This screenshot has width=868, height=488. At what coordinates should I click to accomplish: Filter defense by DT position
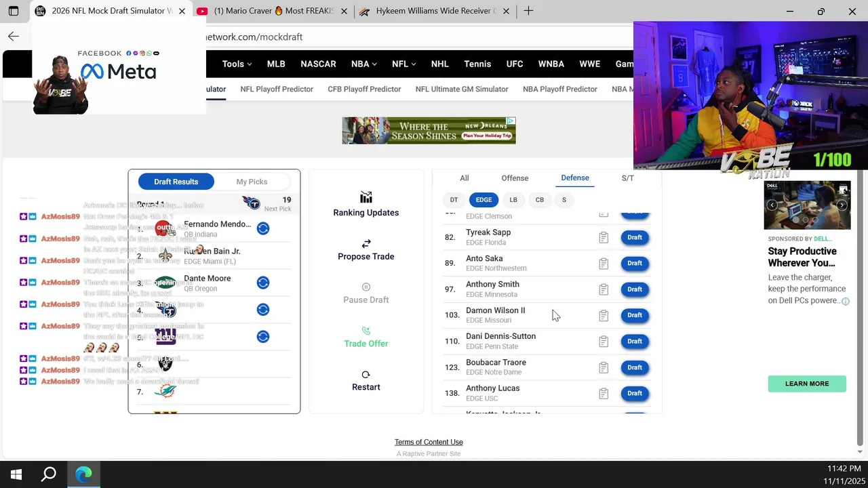click(454, 200)
